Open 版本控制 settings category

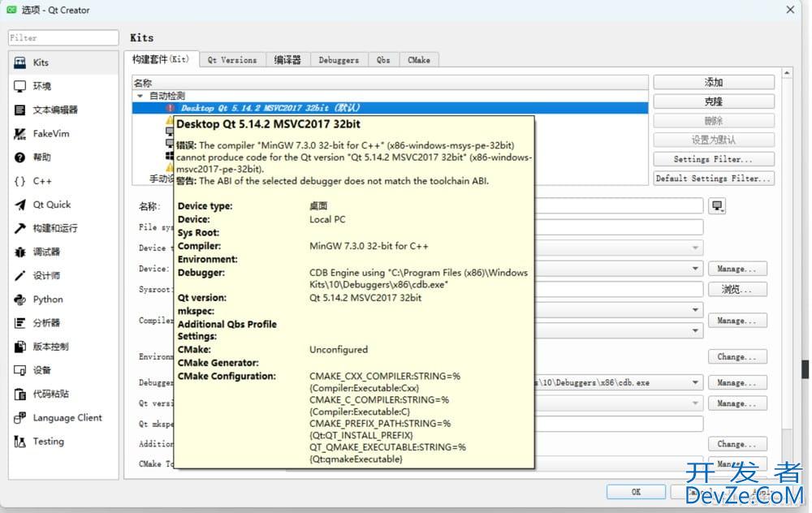click(63, 347)
